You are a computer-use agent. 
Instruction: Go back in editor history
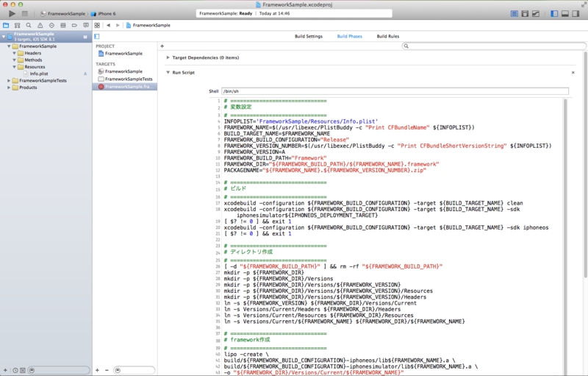(x=108, y=25)
